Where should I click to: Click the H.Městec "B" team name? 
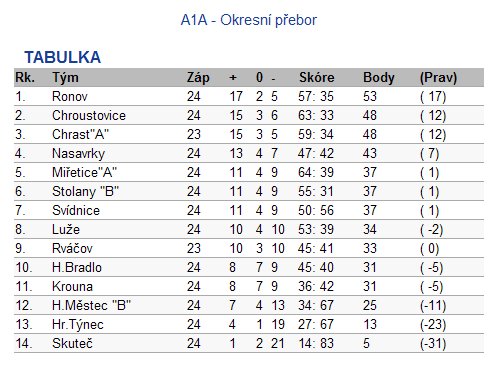pos(92,306)
